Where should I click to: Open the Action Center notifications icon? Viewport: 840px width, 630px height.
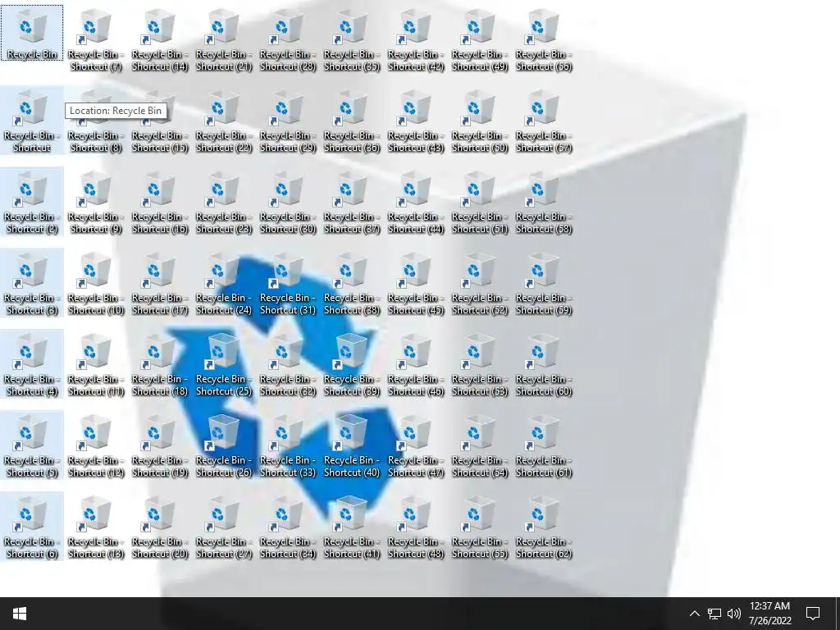(x=813, y=614)
